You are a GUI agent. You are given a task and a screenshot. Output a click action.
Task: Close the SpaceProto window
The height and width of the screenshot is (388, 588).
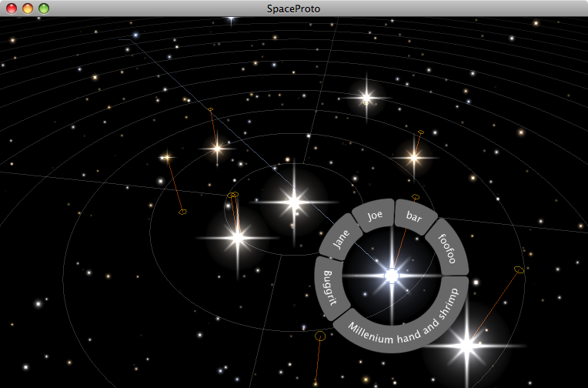[x=12, y=8]
